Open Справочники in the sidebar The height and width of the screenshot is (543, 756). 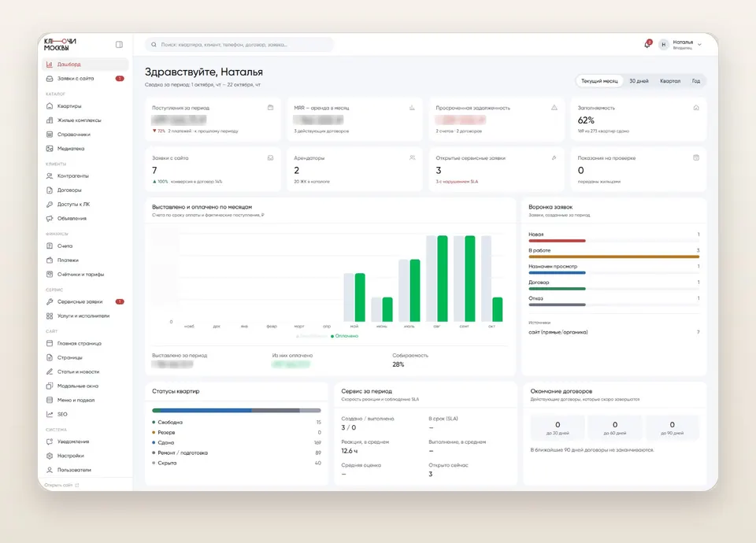pyautogui.click(x=85, y=135)
